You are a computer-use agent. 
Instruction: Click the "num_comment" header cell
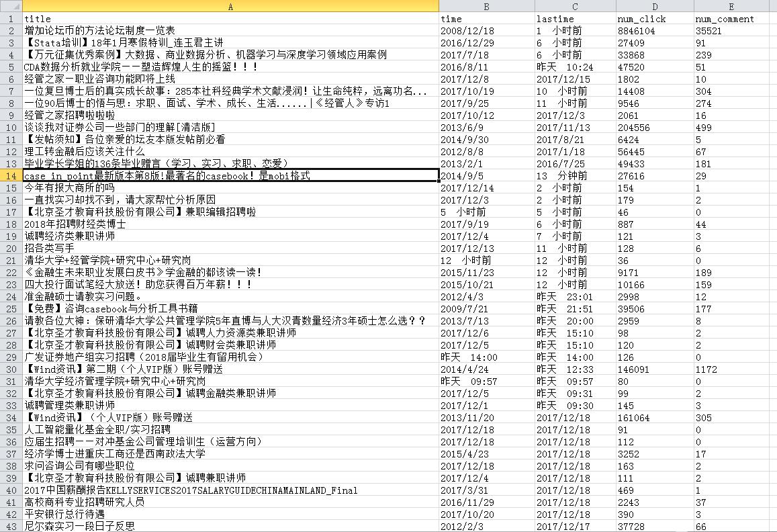pos(735,19)
